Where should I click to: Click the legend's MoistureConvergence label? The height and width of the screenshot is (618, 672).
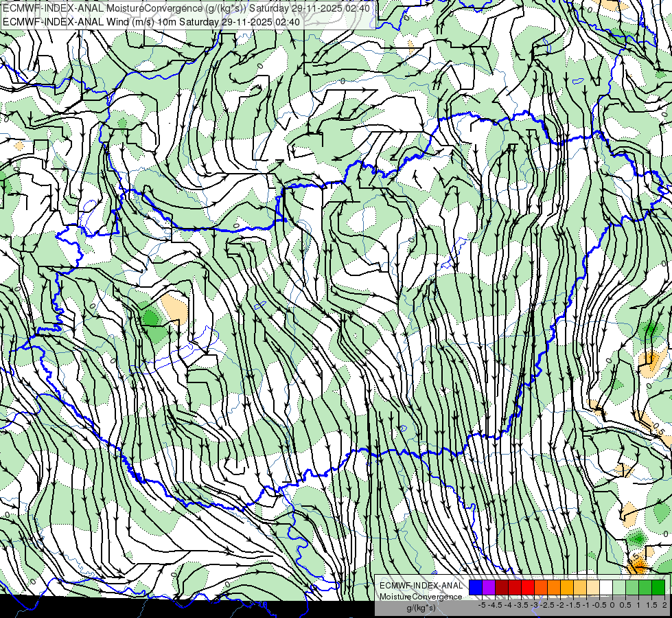pos(421,597)
